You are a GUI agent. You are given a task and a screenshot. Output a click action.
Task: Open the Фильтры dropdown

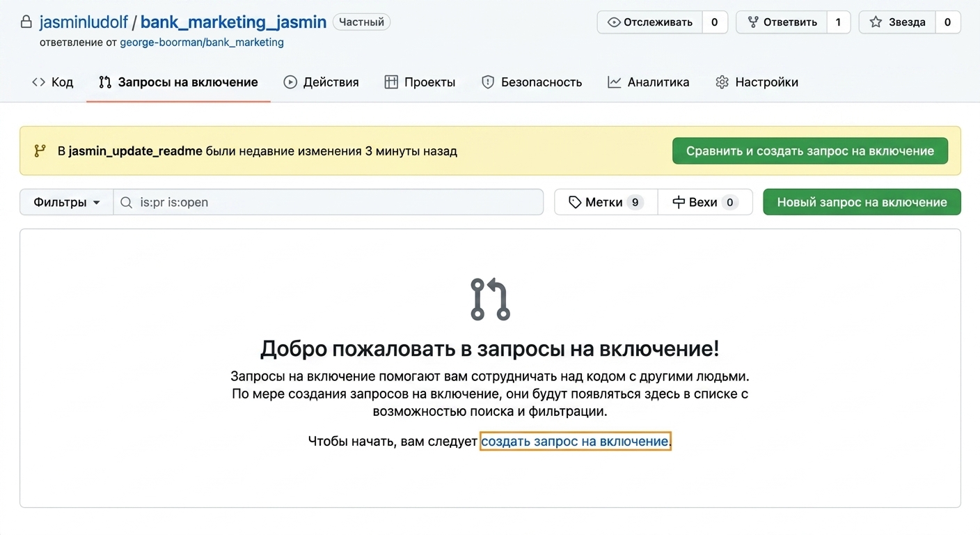67,202
